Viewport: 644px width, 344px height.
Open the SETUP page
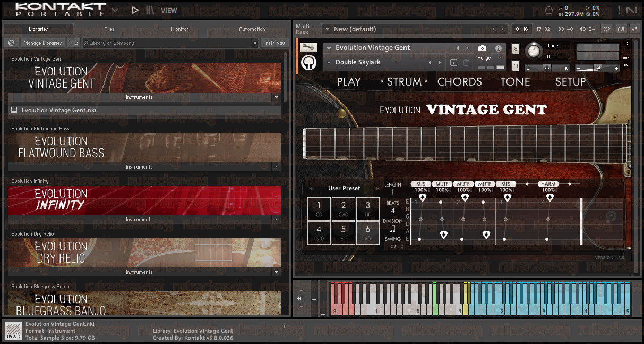coord(570,82)
